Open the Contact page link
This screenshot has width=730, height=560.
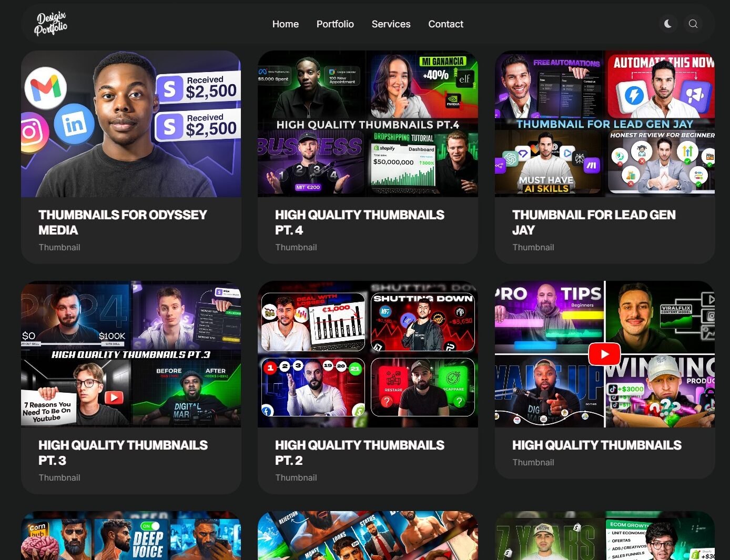click(445, 24)
